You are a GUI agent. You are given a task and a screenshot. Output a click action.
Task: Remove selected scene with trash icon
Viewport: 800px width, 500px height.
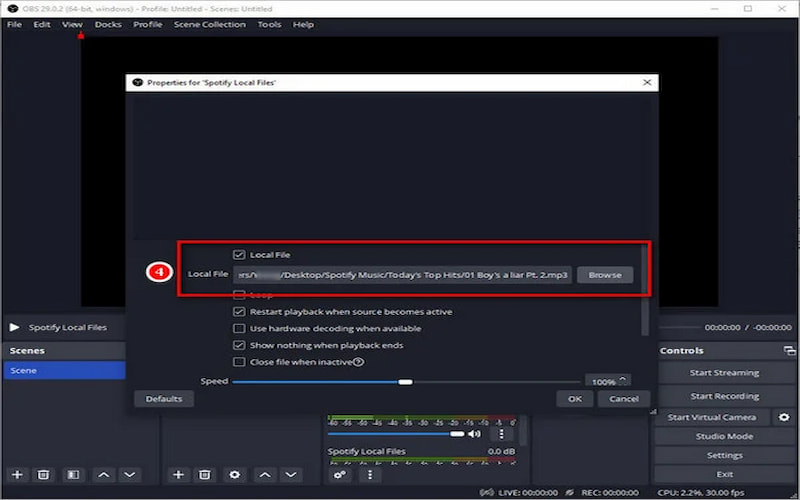[x=43, y=475]
